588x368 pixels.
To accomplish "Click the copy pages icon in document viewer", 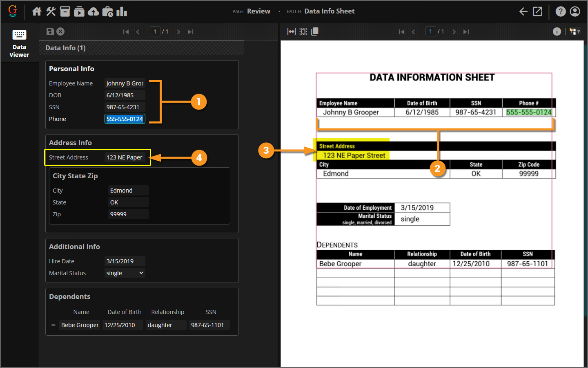I will coord(315,31).
